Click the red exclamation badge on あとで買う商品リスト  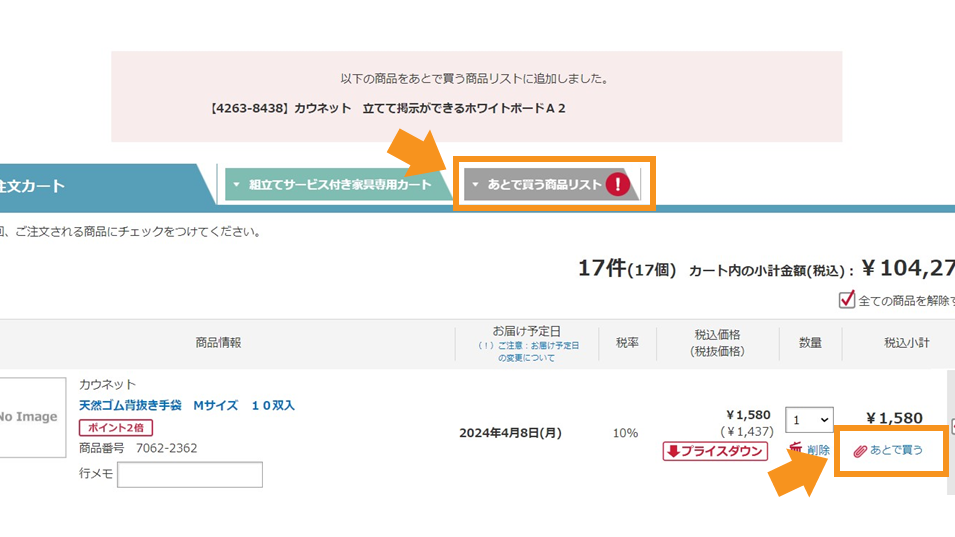[x=618, y=185]
